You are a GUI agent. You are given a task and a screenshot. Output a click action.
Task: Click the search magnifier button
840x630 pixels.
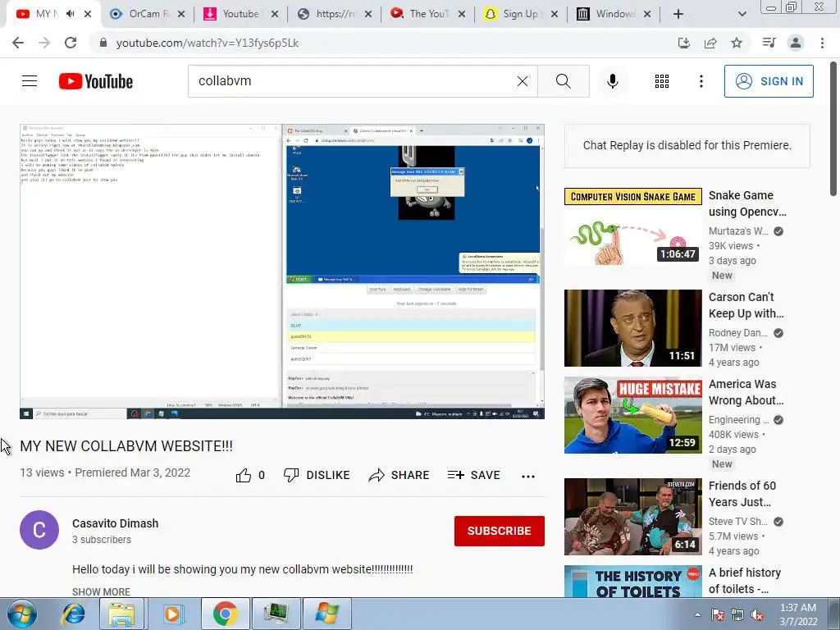click(x=563, y=81)
